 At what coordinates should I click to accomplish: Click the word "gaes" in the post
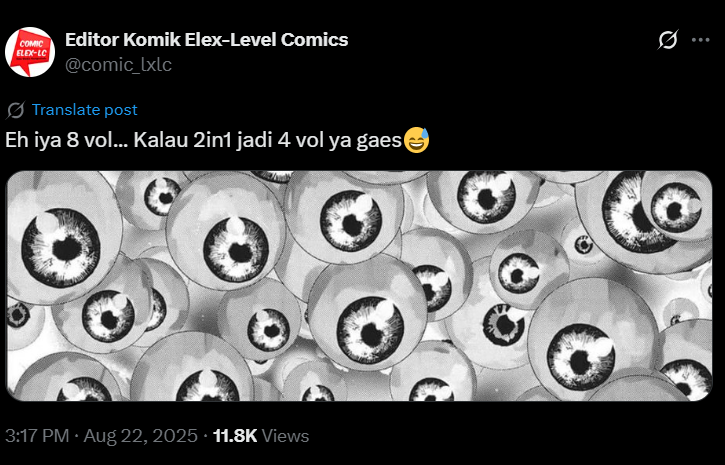(381, 140)
